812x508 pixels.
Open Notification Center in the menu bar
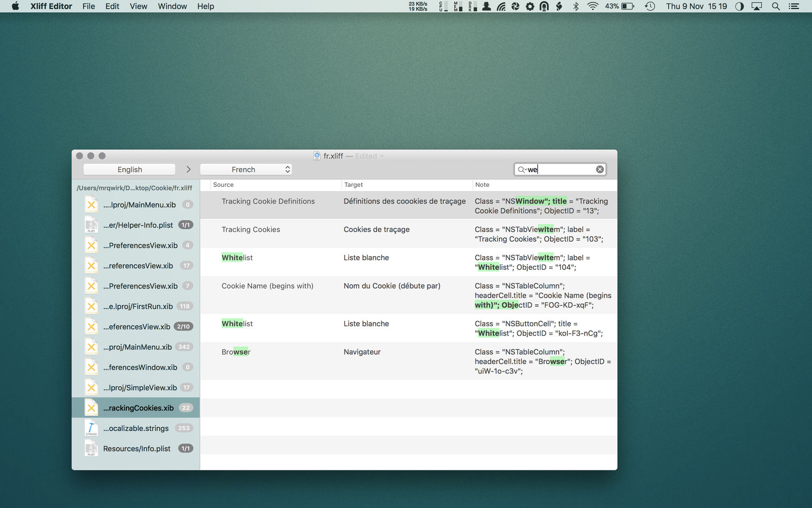(794, 6)
